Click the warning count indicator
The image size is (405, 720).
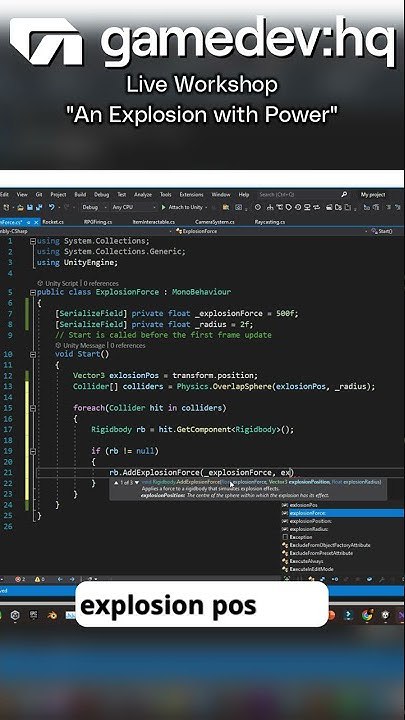[x=39, y=579]
